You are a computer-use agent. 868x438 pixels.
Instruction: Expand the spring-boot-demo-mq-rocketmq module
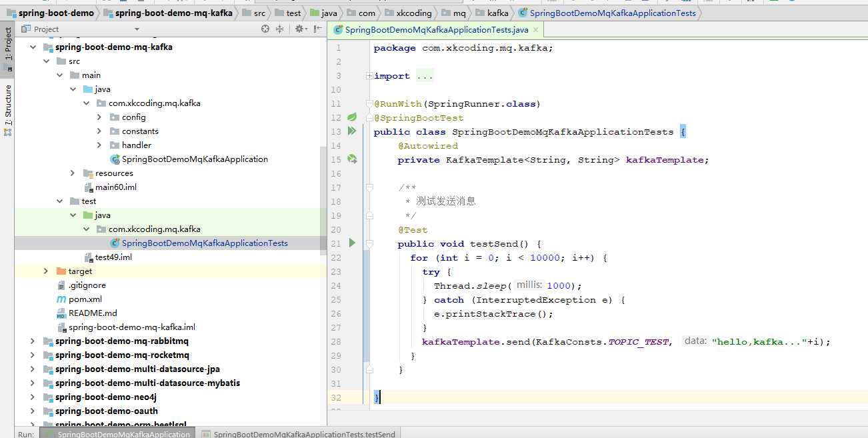click(x=33, y=355)
